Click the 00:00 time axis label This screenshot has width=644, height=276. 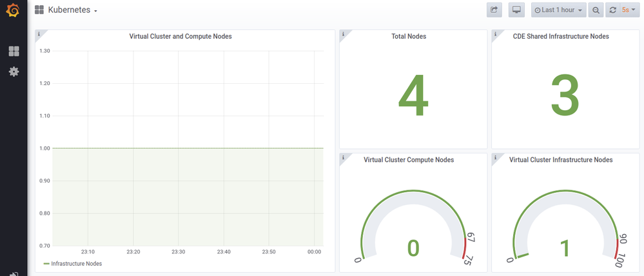tap(314, 251)
